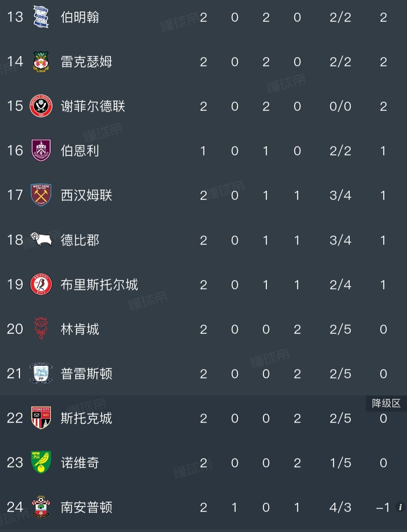This screenshot has height=532, width=407.
Task: Click the Burnley (伯恩利) club crest
Action: tap(41, 151)
